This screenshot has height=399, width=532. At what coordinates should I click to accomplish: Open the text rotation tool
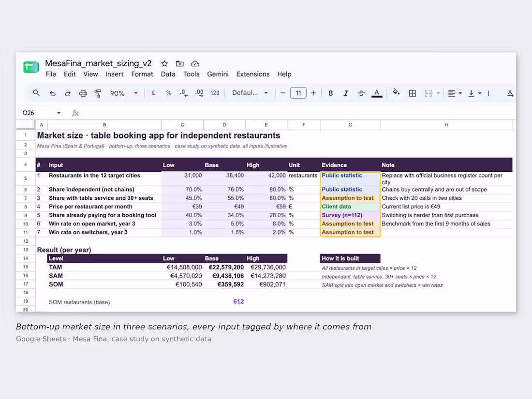pos(510,93)
